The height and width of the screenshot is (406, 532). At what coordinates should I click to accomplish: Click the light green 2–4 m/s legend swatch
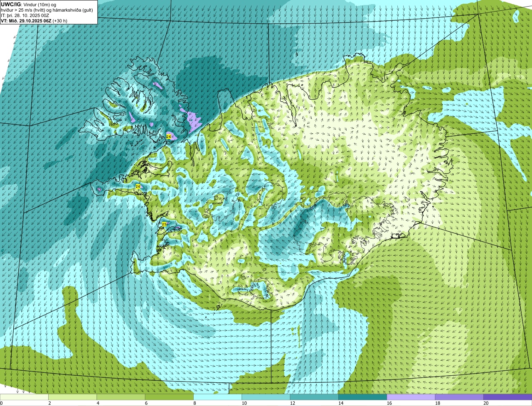tap(72, 397)
